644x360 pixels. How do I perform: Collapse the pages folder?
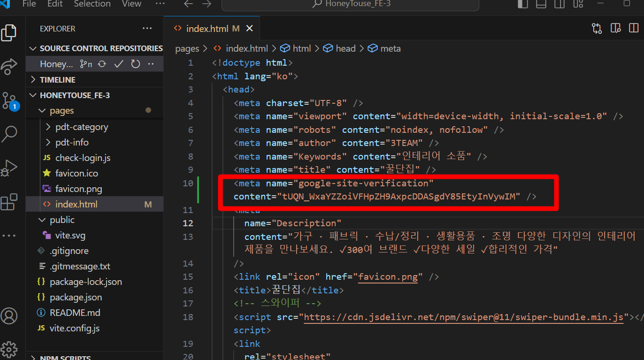pyautogui.click(x=95, y=111)
